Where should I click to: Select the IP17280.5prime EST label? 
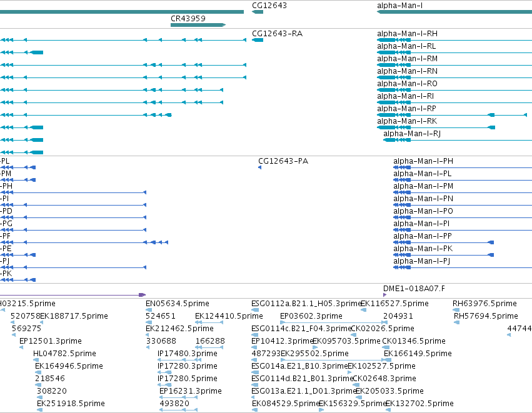188,379
